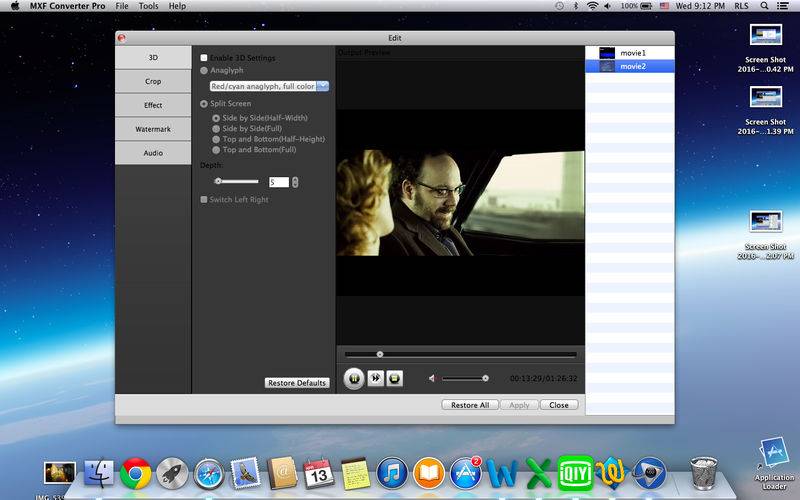Pause the video preview
The image size is (800, 500).
click(354, 379)
